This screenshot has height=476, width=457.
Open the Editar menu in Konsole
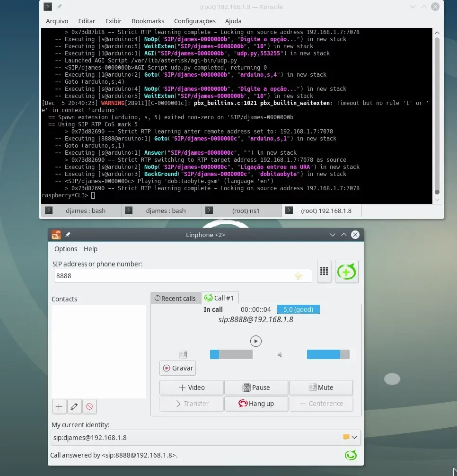tap(87, 21)
